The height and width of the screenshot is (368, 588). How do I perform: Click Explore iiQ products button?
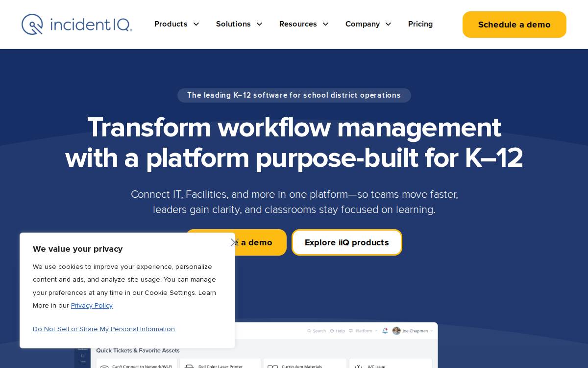click(x=347, y=242)
